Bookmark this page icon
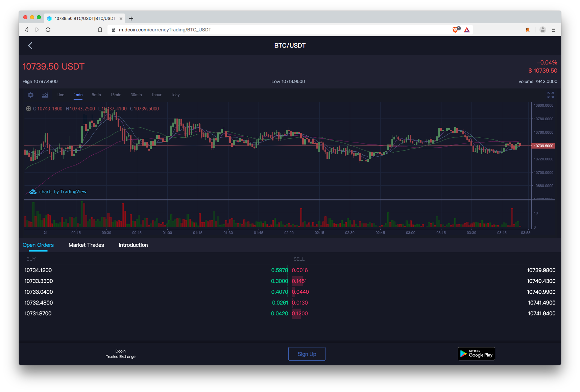Image resolution: width=580 pixels, height=392 pixels. (x=100, y=30)
